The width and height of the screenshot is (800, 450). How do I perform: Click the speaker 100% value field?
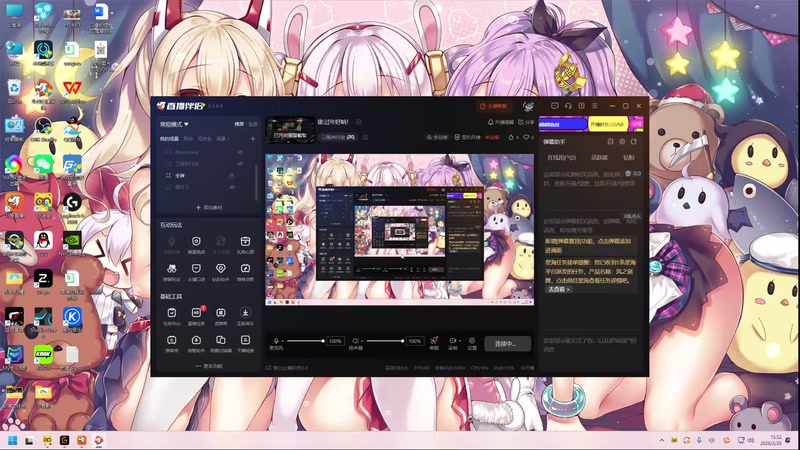coord(415,341)
